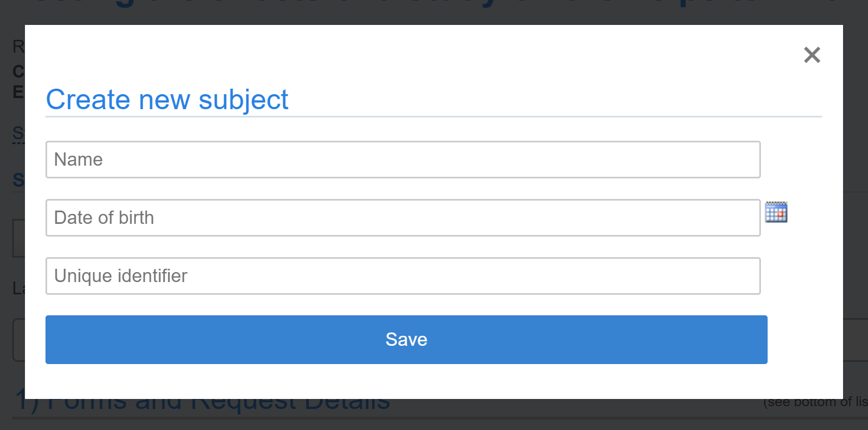
Task: Click the divider line under dialog heading
Action: pyautogui.click(x=433, y=117)
